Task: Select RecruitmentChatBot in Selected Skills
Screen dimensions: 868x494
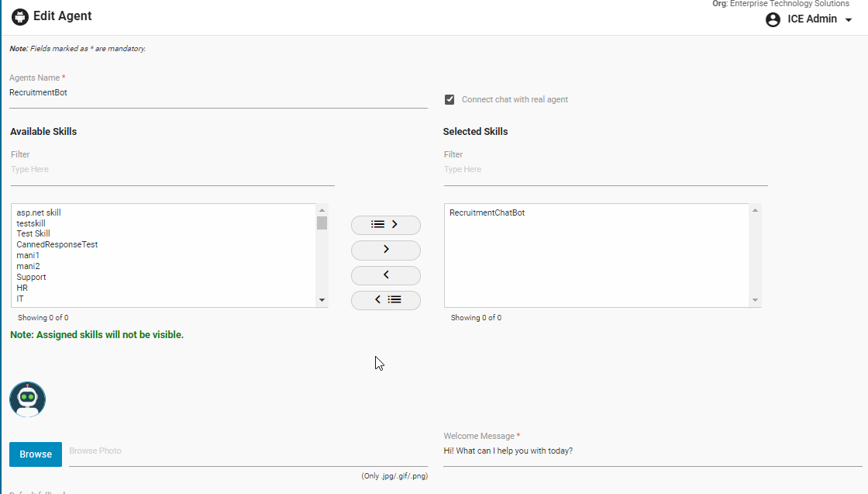Action: [487, 212]
